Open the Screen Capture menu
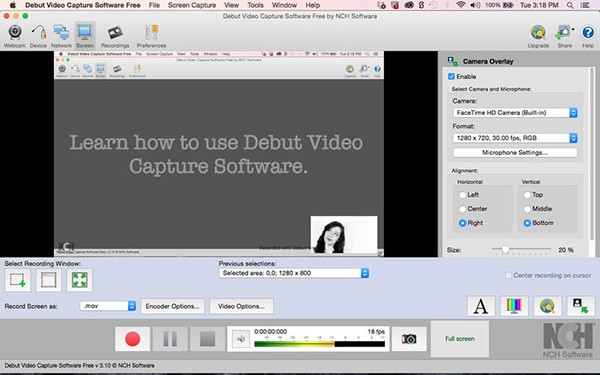600x375 pixels. click(192, 5)
